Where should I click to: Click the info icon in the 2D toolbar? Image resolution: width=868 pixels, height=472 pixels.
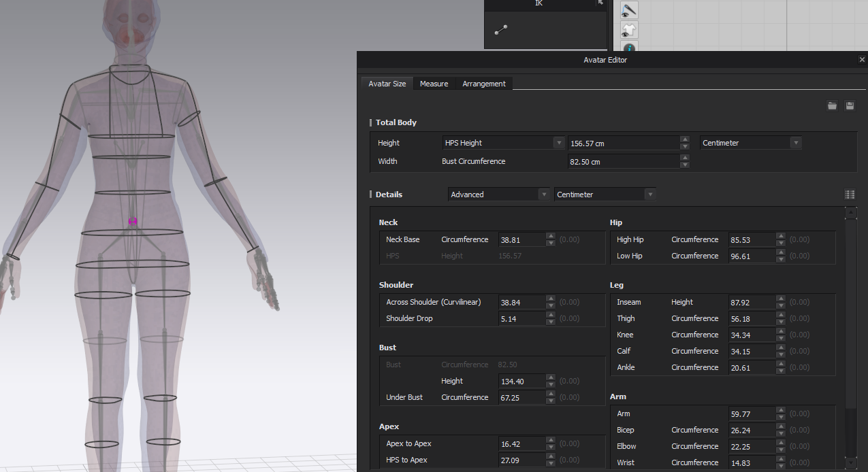629,48
